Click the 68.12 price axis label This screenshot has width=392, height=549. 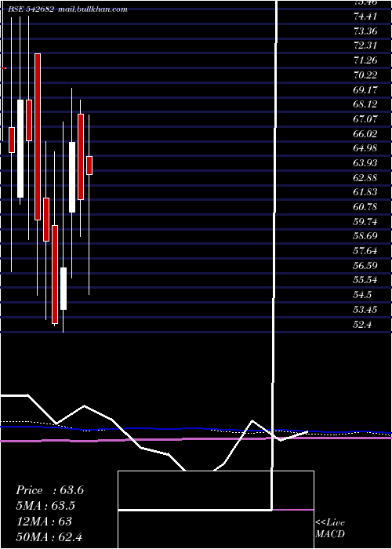click(365, 104)
